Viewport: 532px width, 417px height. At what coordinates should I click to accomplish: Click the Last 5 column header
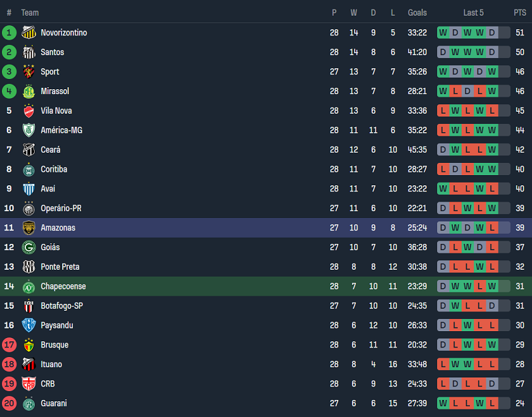pos(473,13)
